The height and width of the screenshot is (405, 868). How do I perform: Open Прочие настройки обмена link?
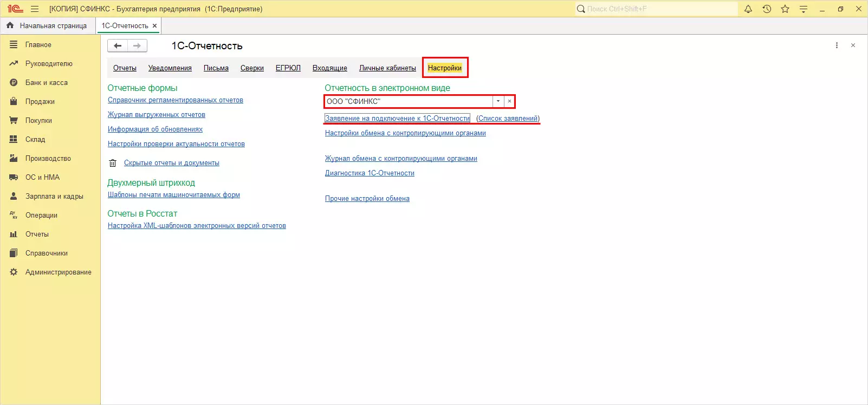pos(367,199)
